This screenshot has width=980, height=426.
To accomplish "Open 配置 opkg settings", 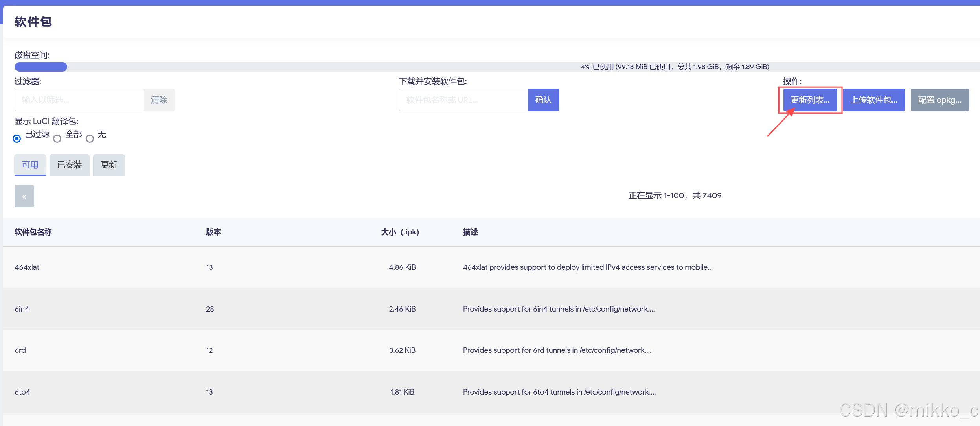I will pos(939,100).
